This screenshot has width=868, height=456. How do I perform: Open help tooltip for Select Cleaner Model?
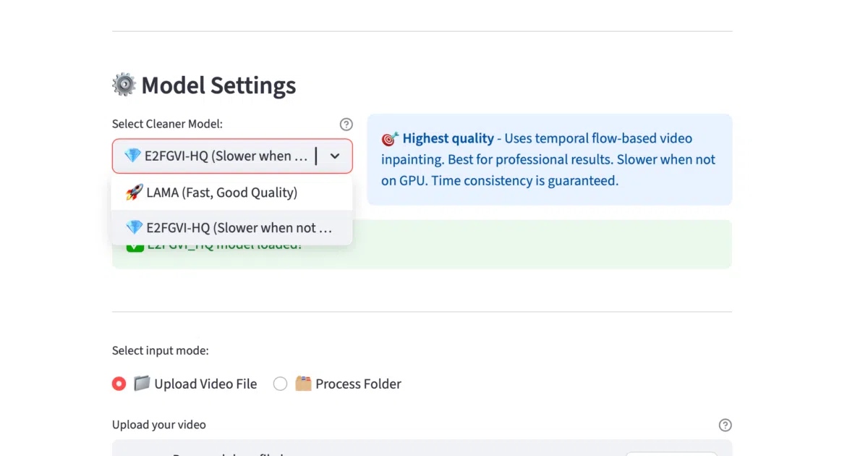click(x=346, y=124)
